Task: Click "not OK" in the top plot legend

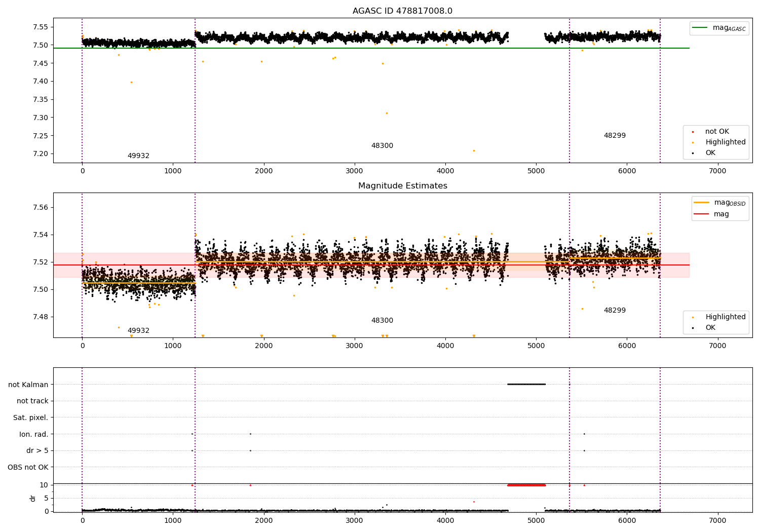Action: [x=717, y=131]
